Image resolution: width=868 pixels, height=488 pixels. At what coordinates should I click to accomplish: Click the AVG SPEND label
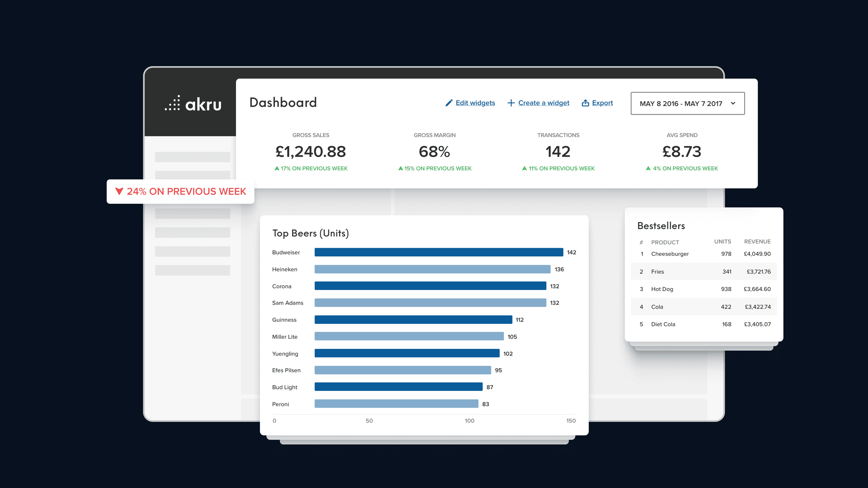[x=682, y=135]
